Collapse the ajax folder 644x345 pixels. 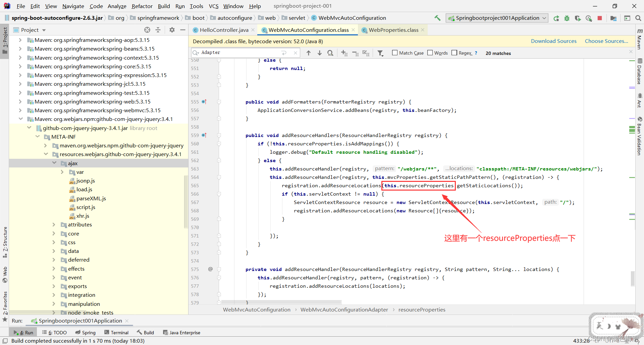(54, 163)
